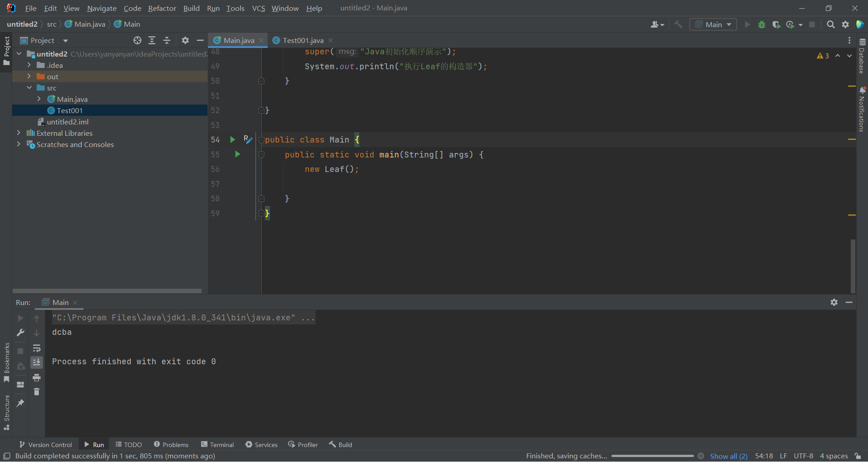
Task: Open the Refactor menu
Action: tap(162, 8)
